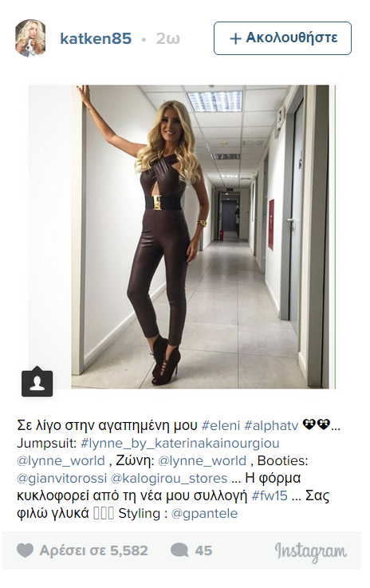Screen dimensions: 370x588
Task: Open the @kalogirou_stores mention
Action: (169, 479)
